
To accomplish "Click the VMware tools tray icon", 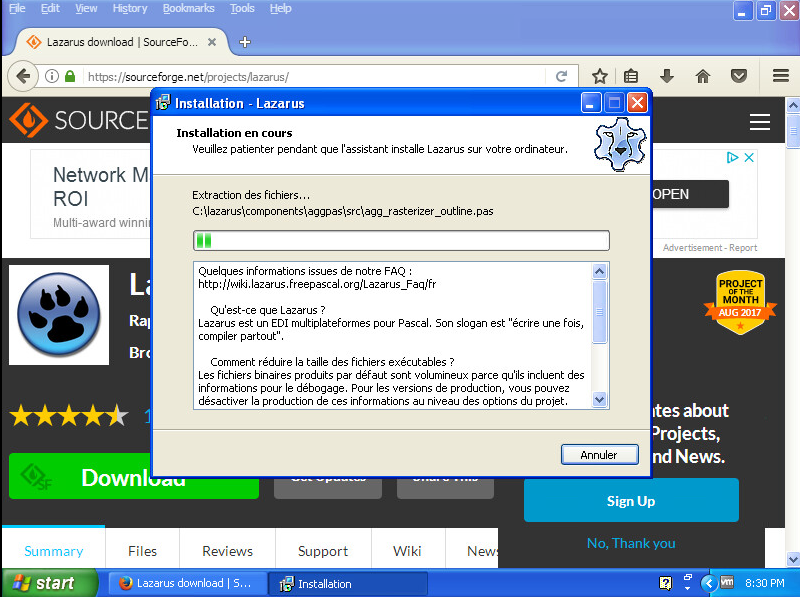I will pyautogui.click(x=727, y=582).
